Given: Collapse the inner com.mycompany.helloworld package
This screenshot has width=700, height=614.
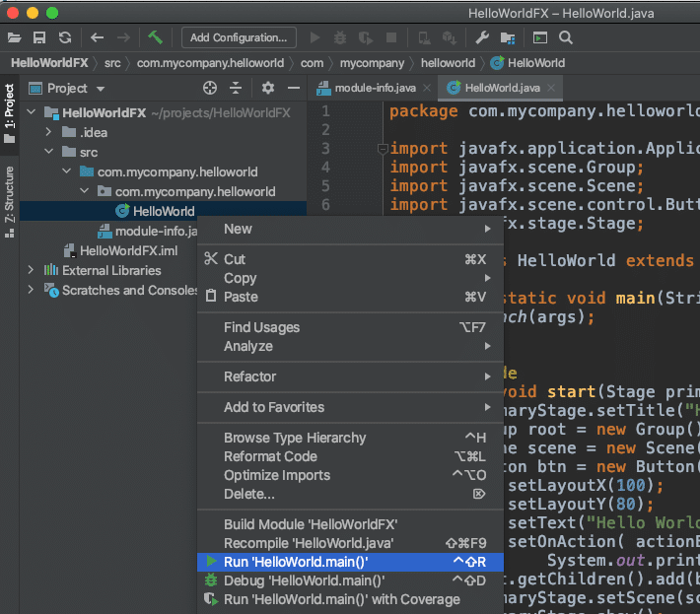Looking at the screenshot, I should [84, 191].
